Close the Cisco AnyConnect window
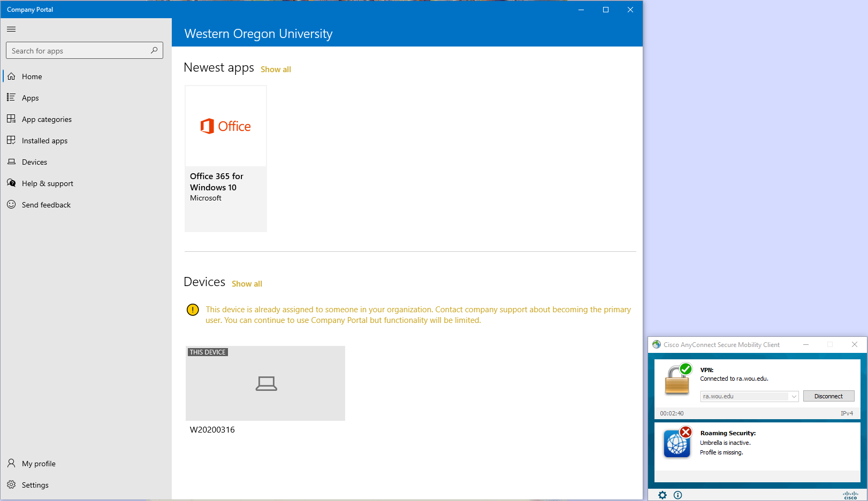 coord(855,344)
